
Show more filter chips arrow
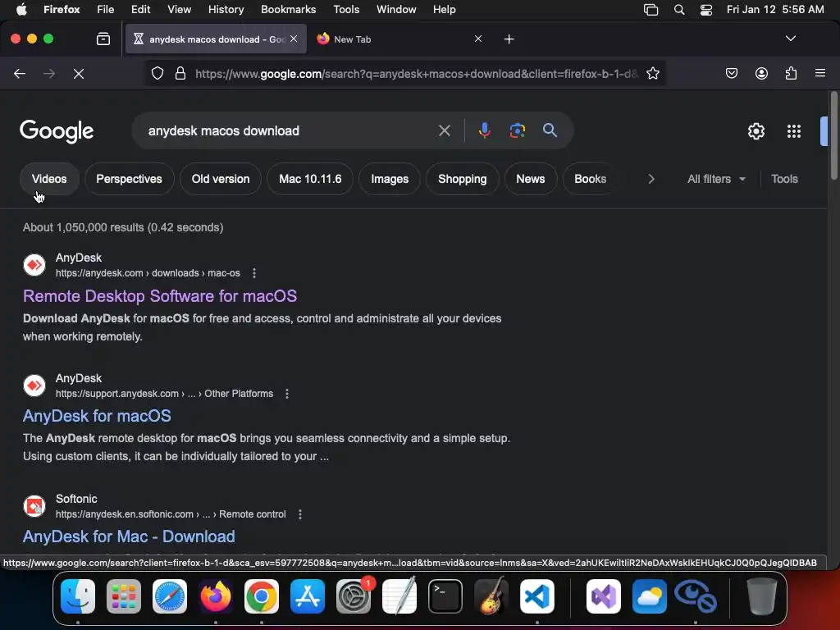[x=651, y=179]
